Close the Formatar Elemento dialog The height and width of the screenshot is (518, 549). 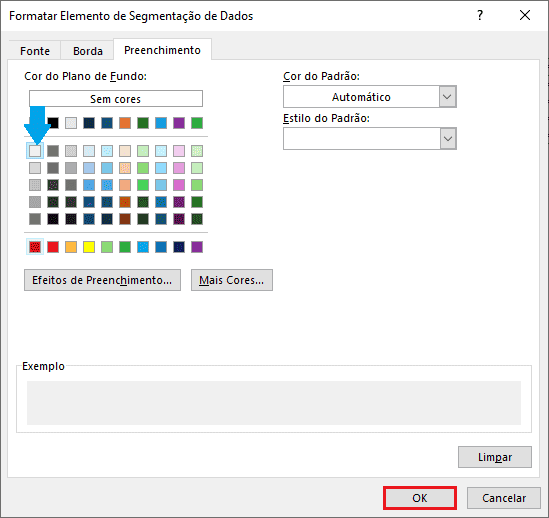[x=524, y=15]
